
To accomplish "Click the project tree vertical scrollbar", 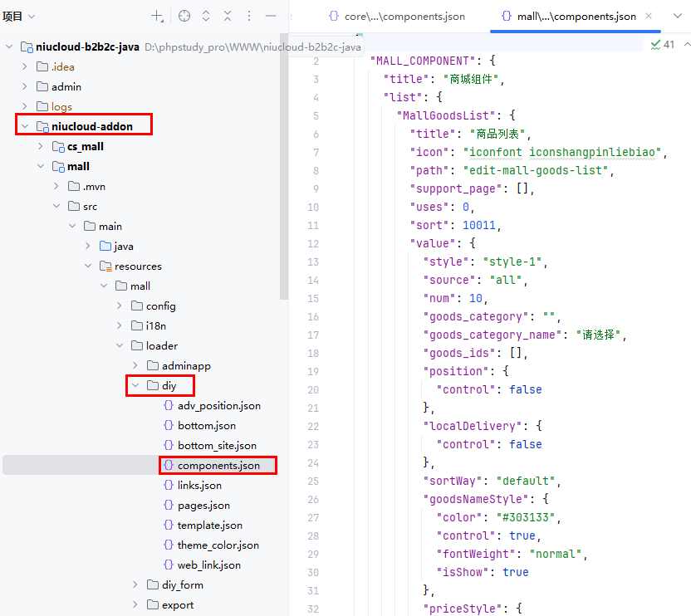I will (283, 166).
